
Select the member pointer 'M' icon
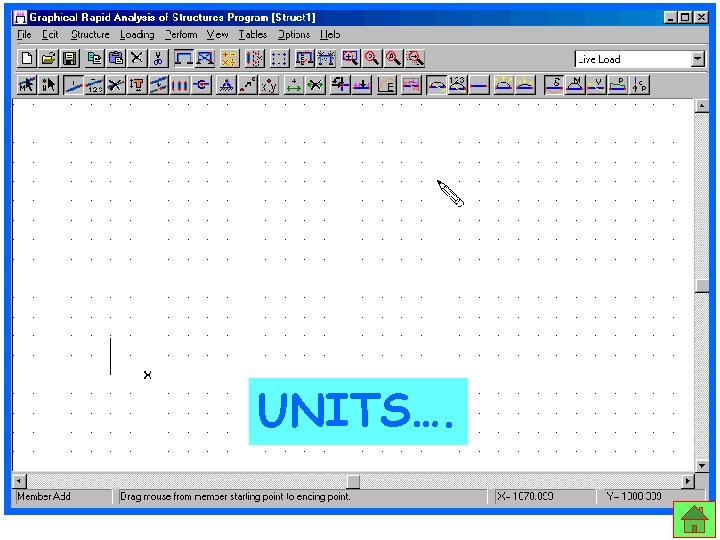(27, 85)
